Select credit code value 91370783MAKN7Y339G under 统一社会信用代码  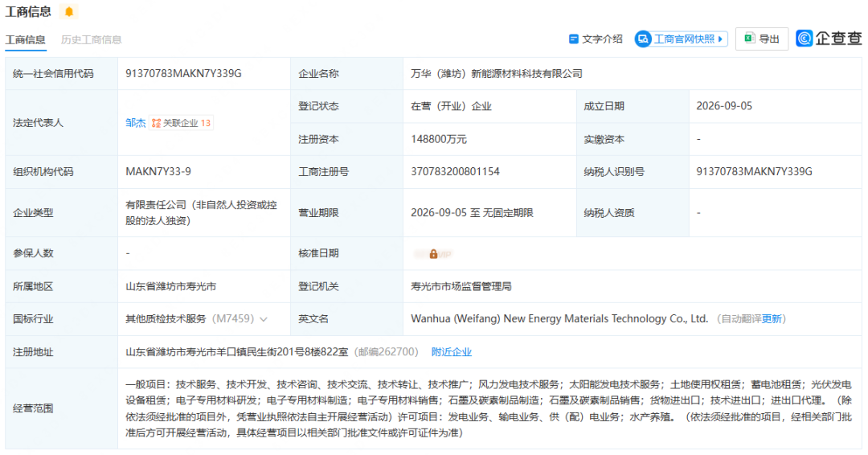click(x=183, y=74)
